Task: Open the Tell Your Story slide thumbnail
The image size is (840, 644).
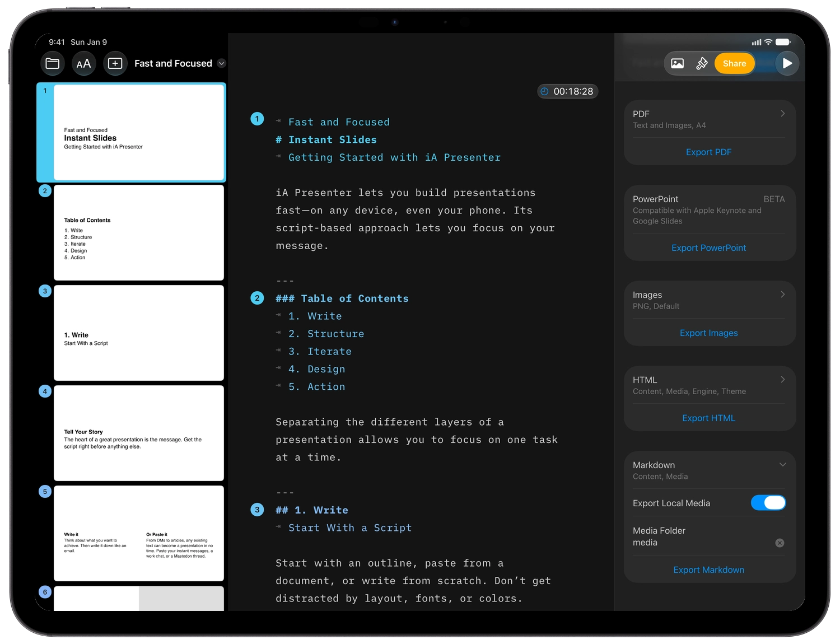Action: point(139,433)
